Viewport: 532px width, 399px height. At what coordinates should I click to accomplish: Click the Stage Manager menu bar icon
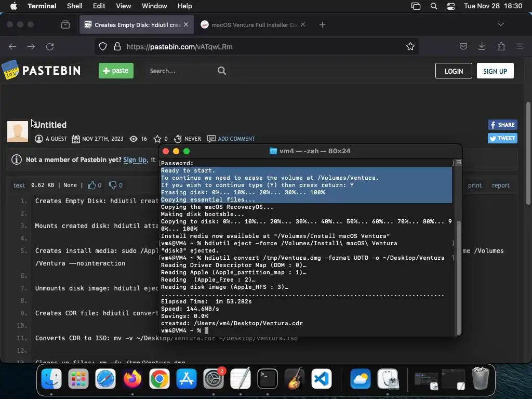click(x=416, y=6)
